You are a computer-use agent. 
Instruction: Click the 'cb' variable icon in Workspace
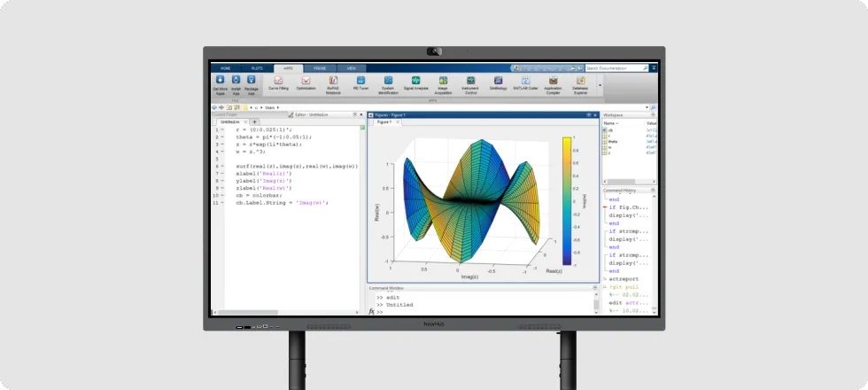coord(605,130)
